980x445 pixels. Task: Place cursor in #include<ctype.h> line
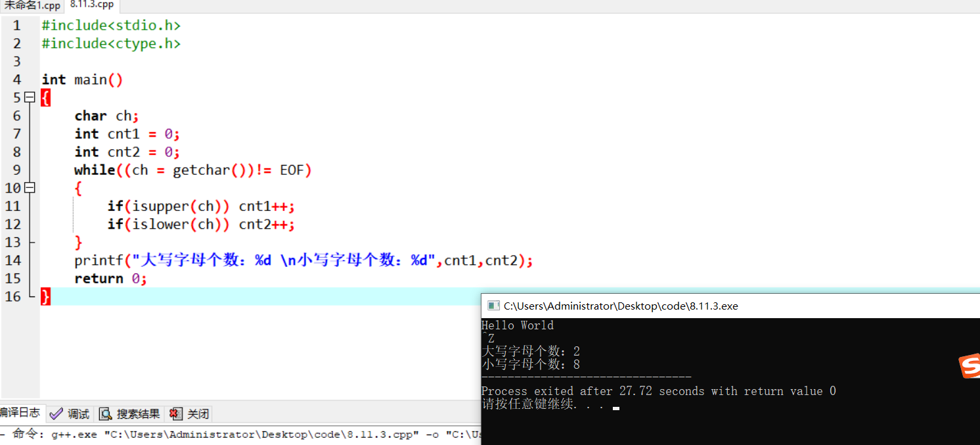click(x=111, y=43)
